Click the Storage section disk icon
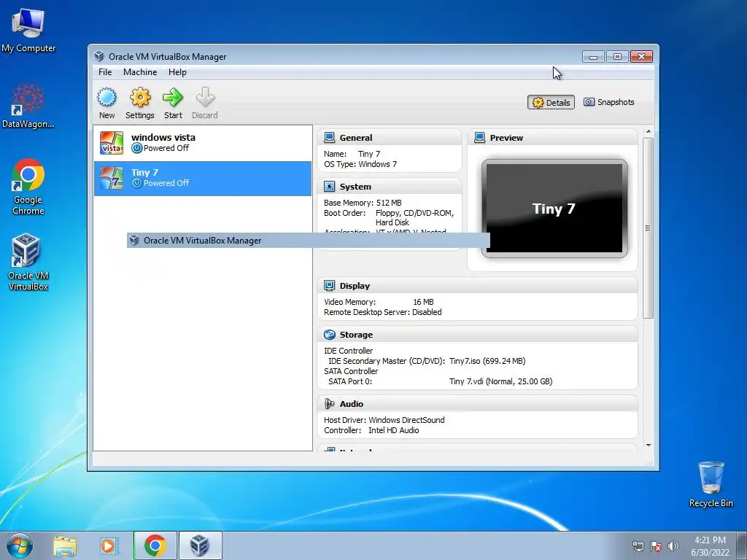The width and height of the screenshot is (747, 560). tap(329, 335)
